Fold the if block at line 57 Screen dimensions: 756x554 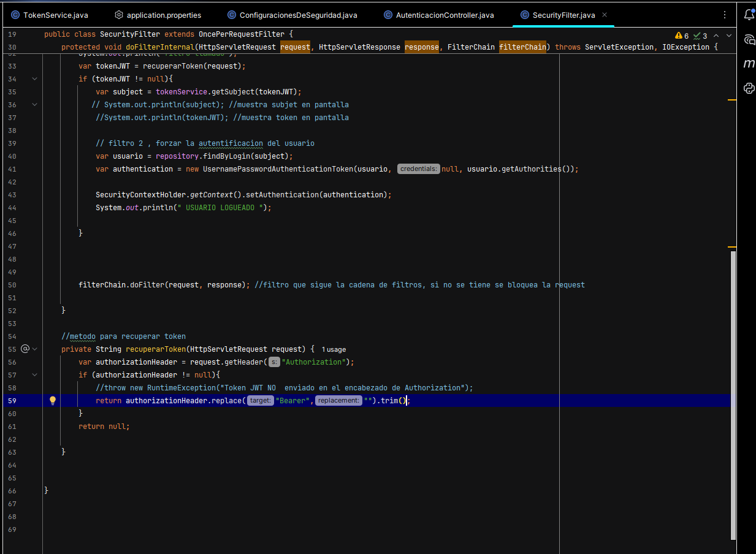coord(34,374)
